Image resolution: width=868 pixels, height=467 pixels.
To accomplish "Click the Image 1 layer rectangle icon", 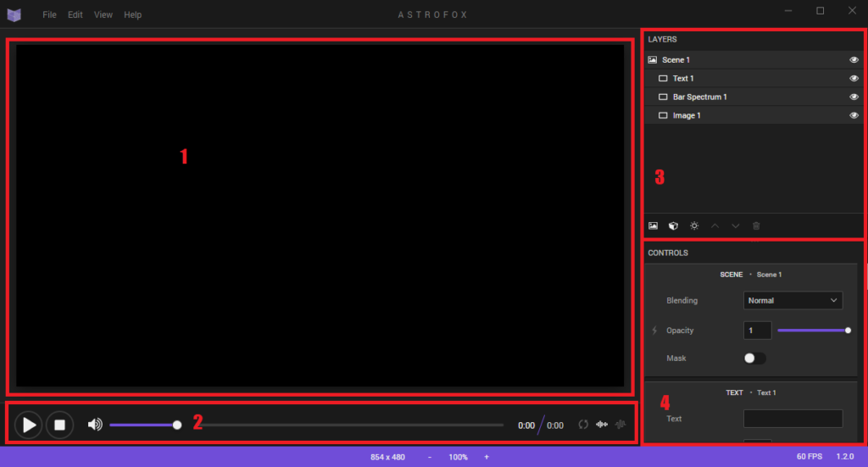I will 663,115.
